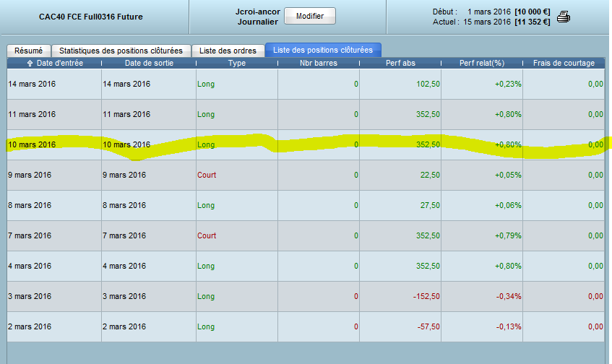Sort by Date de sortie column

148,64
